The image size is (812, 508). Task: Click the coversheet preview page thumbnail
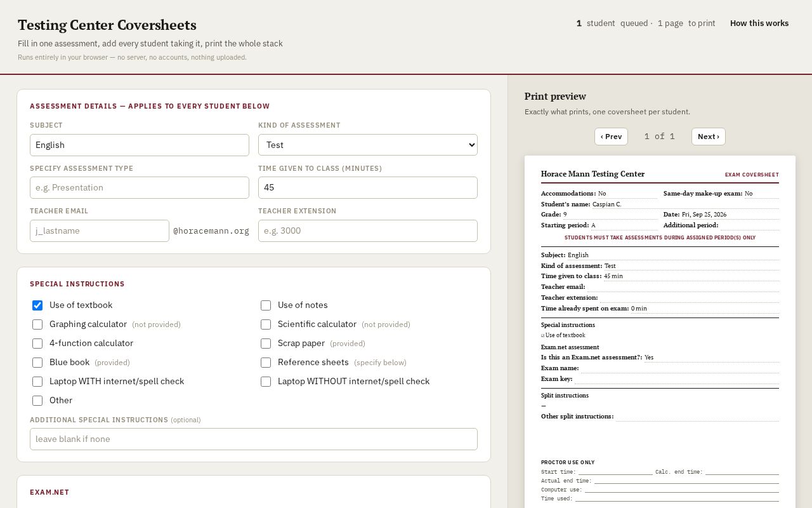pos(660,331)
